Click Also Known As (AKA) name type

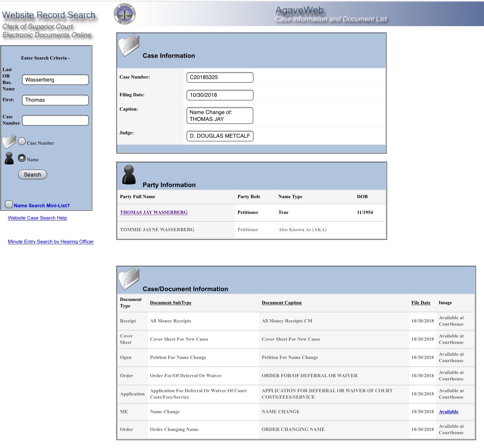302,230
